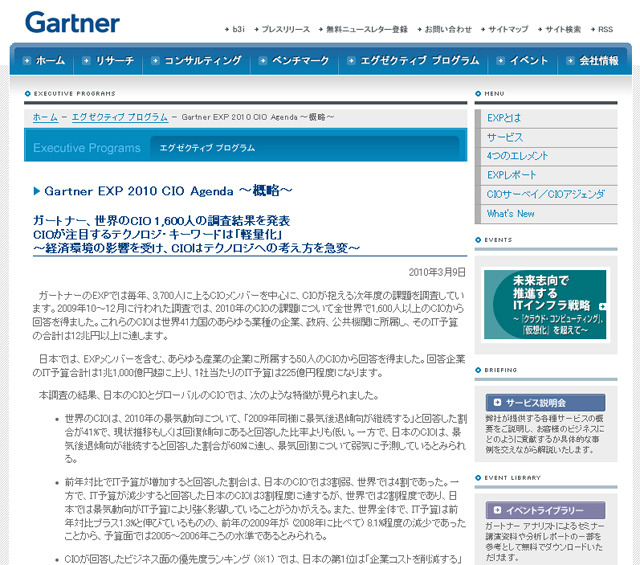This screenshot has height=565, width=640.
Task: Click the plus icon beside ホーム nav item
Action: [27, 61]
